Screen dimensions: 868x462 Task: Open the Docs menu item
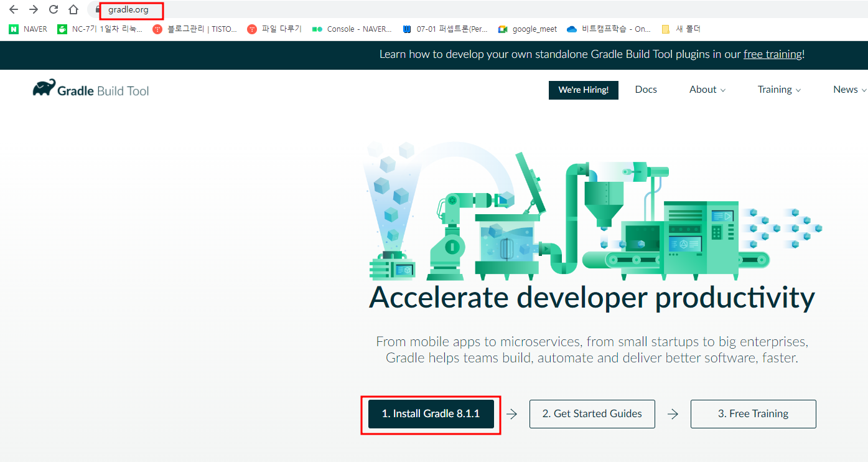click(646, 90)
